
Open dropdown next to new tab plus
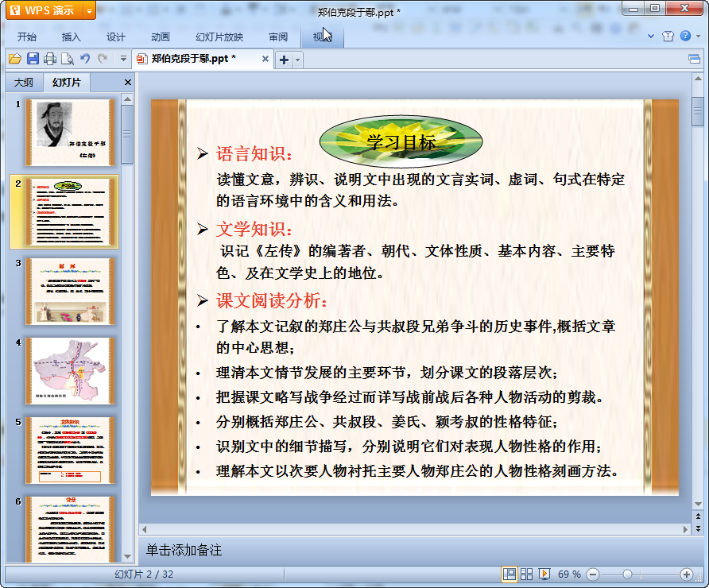[297, 60]
